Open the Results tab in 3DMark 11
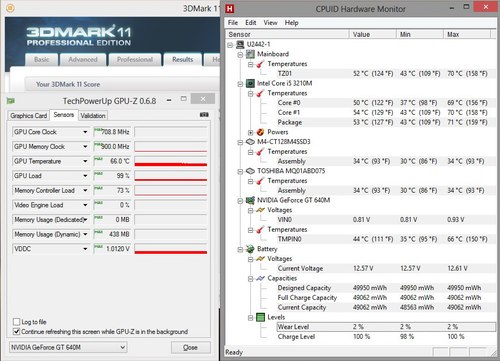Viewport: 500px width, 361px height. [x=182, y=60]
